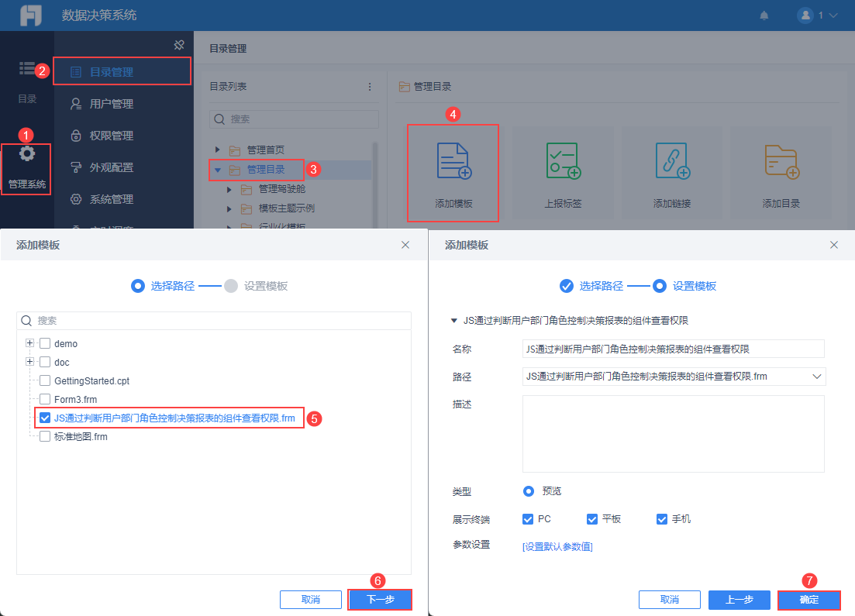This screenshot has width=855, height=616.
Task: Uncheck the PC display terminal checkbox
Action: pyautogui.click(x=527, y=519)
